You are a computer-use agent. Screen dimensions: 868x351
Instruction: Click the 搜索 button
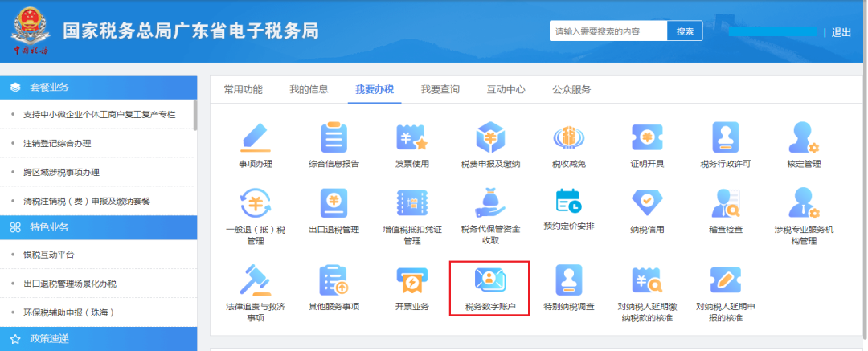point(685,31)
